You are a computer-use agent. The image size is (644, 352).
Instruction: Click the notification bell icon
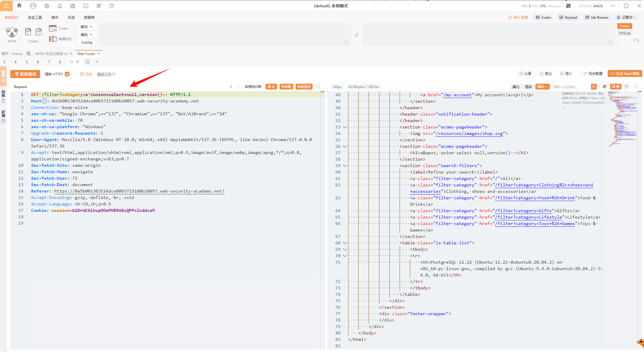coord(60,6)
